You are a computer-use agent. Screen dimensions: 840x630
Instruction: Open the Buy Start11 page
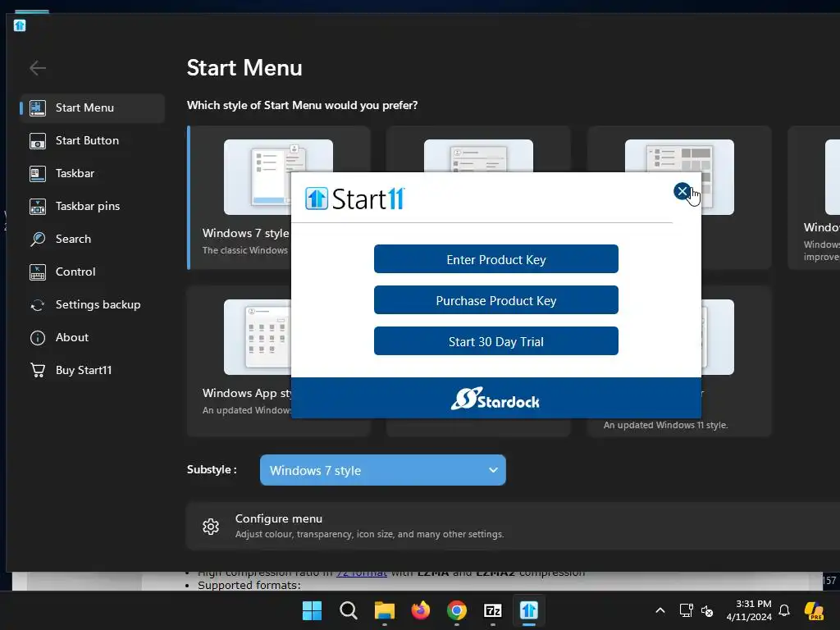(93, 370)
